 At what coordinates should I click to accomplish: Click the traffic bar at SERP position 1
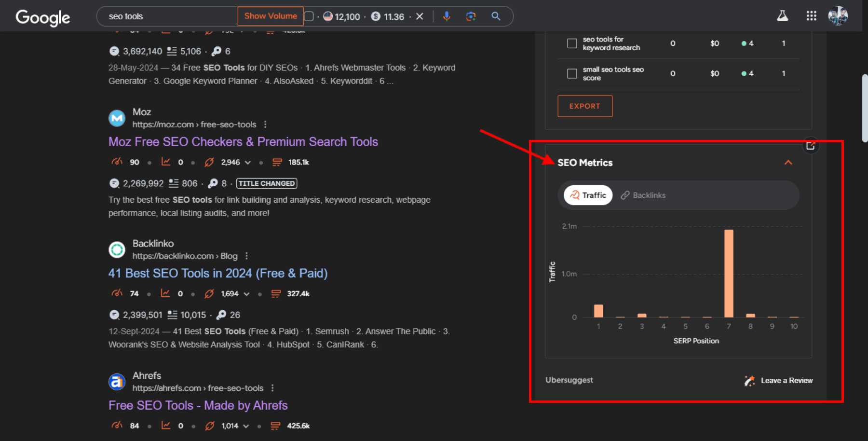(598, 311)
